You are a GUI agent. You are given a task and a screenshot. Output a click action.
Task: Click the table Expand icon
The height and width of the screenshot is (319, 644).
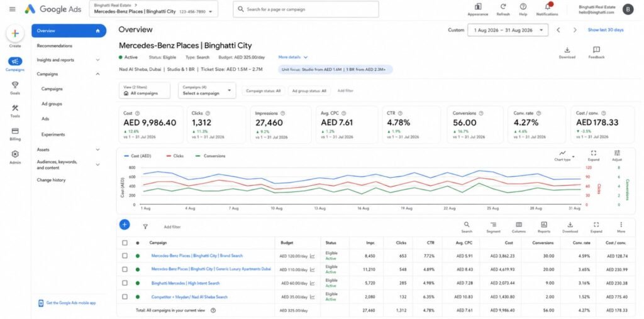point(596,225)
